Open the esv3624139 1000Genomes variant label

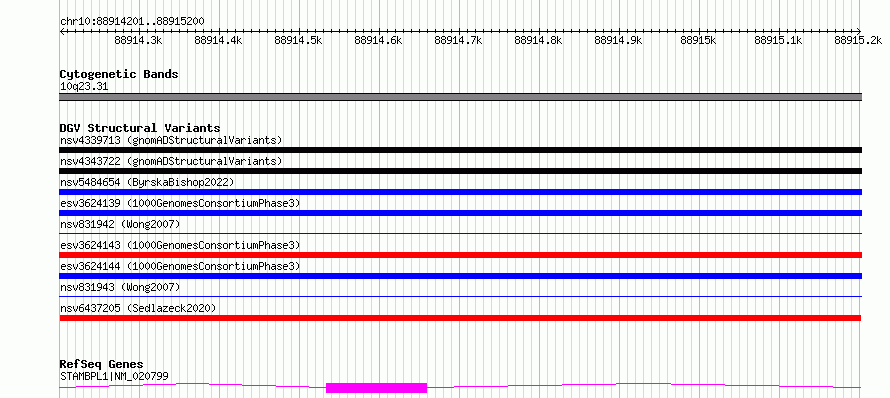180,203
